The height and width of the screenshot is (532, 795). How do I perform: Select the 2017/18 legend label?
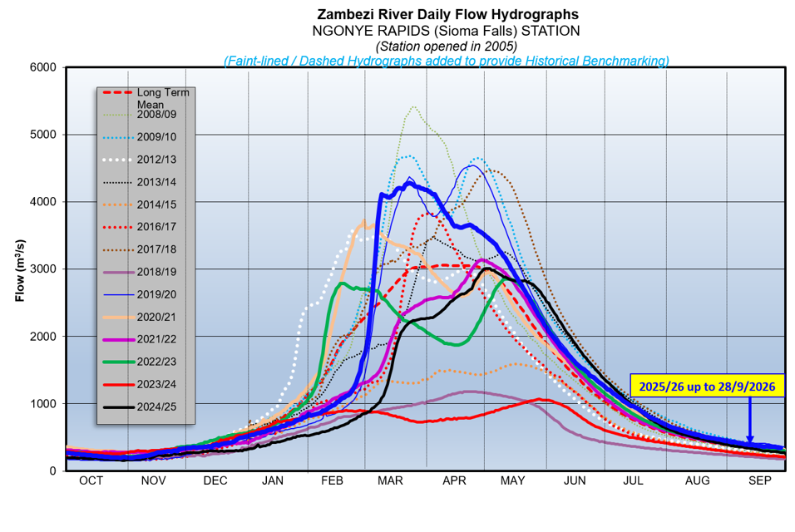coord(156,249)
